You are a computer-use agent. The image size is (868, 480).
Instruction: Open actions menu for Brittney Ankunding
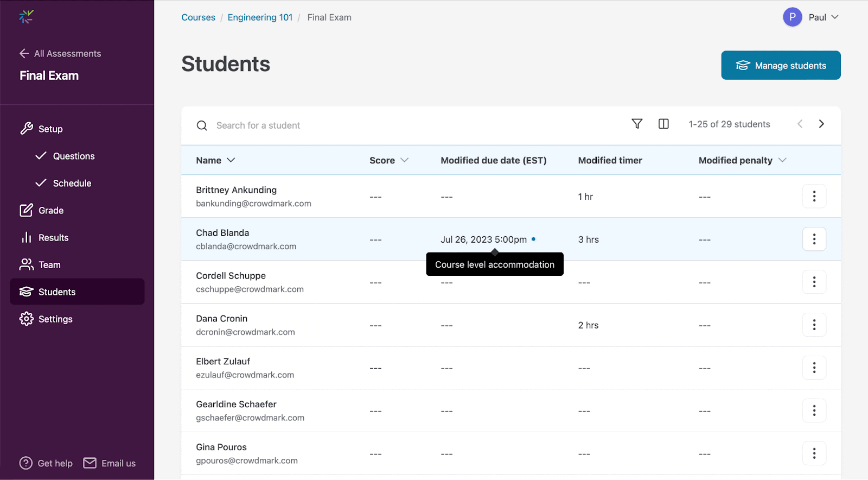click(x=814, y=197)
